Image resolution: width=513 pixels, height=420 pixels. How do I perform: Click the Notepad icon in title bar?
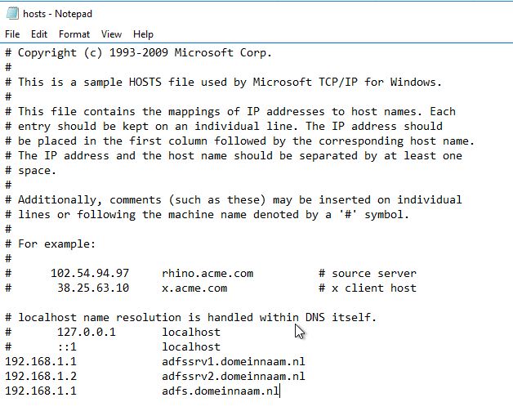point(12,14)
